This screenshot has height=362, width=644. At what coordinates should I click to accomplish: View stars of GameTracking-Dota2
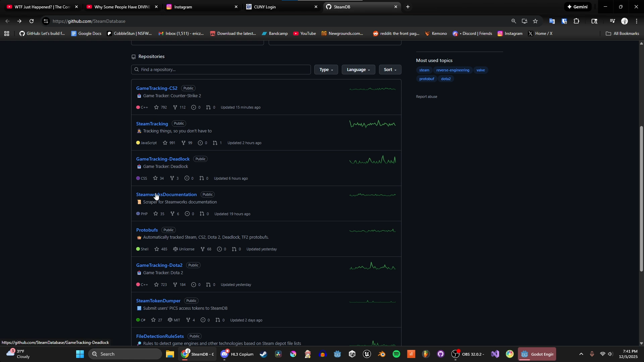(x=160, y=285)
